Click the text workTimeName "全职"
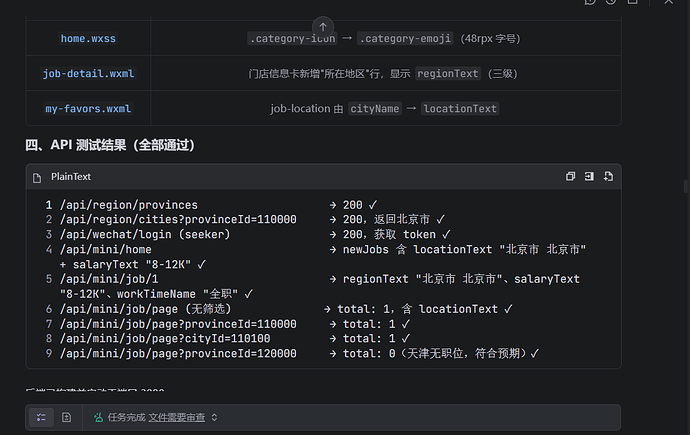 tap(177, 294)
